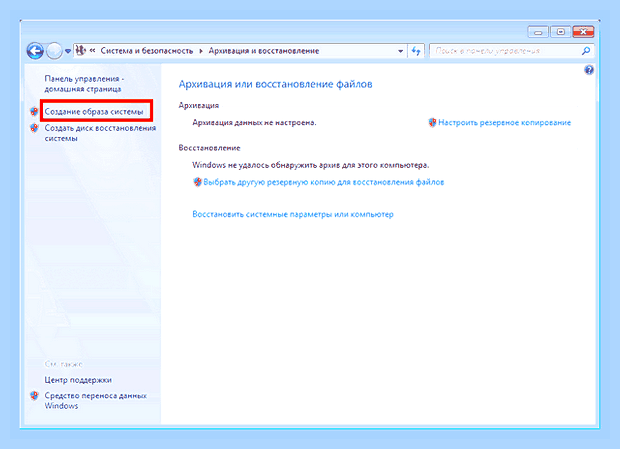Open help via the question mark icon
The image size is (620, 449).
[589, 70]
